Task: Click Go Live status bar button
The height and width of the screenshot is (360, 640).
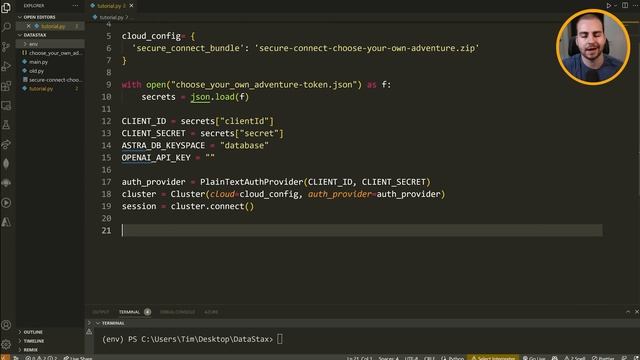Action: (x=534, y=358)
